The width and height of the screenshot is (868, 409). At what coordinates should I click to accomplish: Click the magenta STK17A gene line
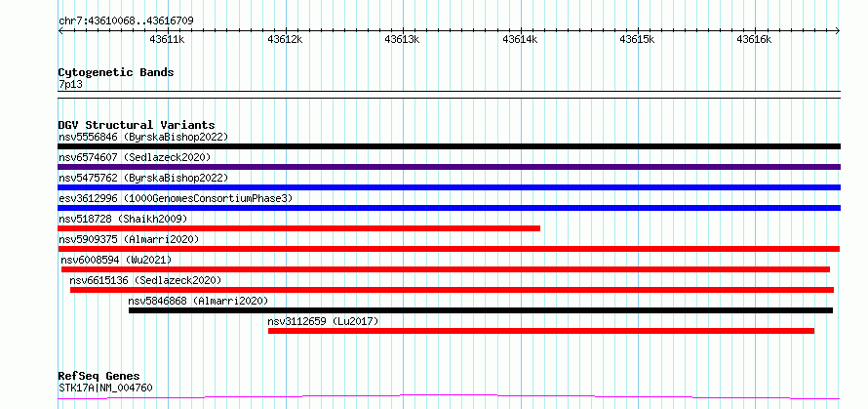449,397
